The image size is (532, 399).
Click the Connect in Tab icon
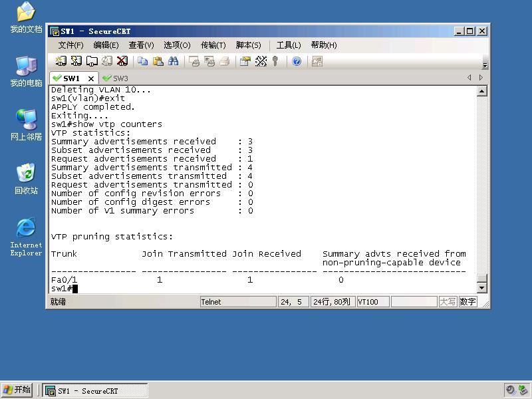[92, 61]
